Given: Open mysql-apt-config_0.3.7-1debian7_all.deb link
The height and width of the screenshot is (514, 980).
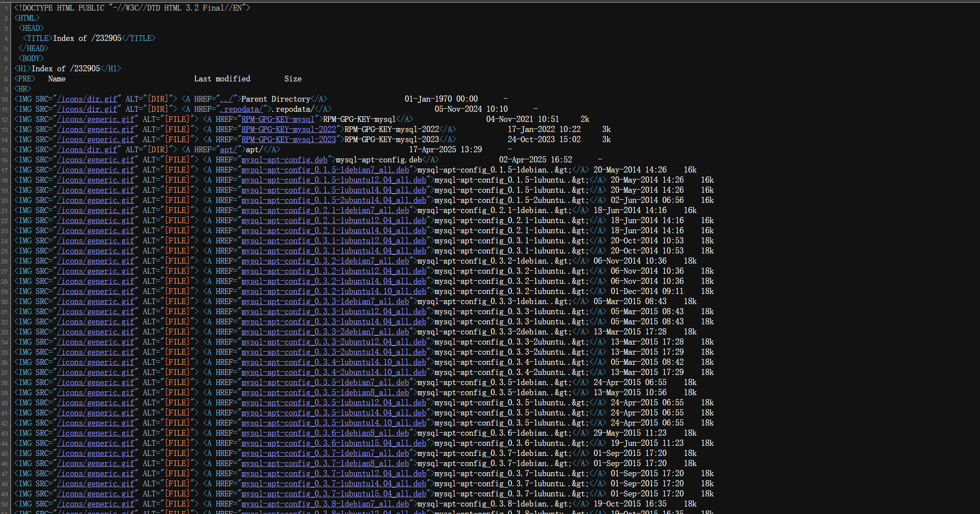Looking at the screenshot, I should [325, 453].
